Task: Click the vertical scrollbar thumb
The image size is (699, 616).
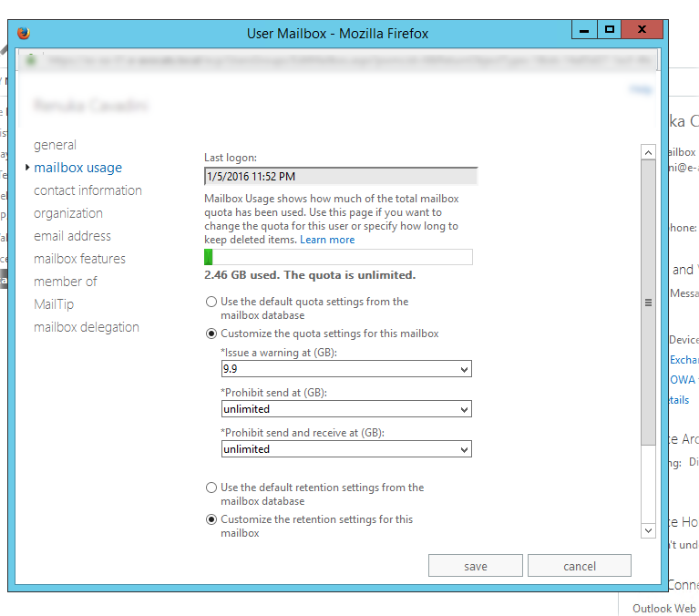Action: (x=648, y=303)
